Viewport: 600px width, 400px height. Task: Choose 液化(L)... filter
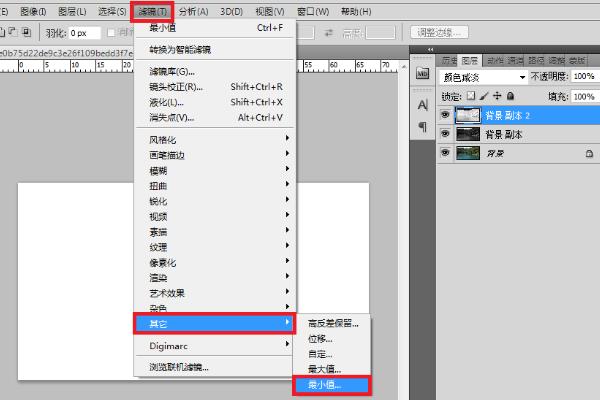215,102
